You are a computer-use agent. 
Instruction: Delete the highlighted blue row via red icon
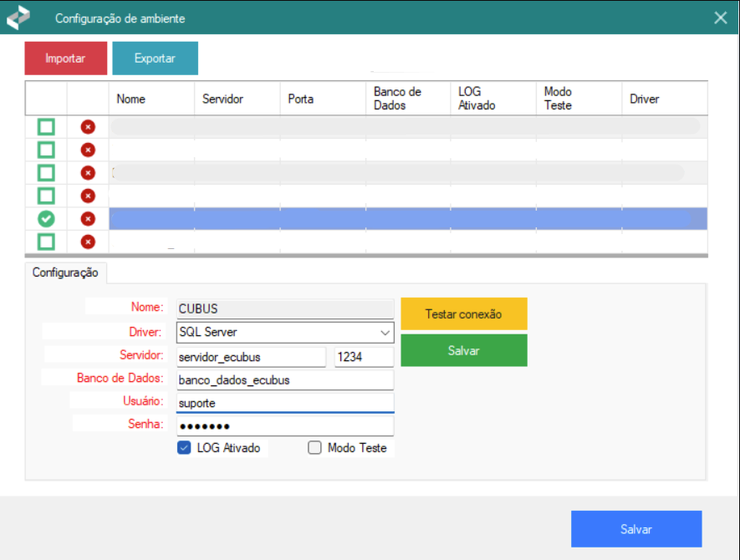tap(88, 219)
